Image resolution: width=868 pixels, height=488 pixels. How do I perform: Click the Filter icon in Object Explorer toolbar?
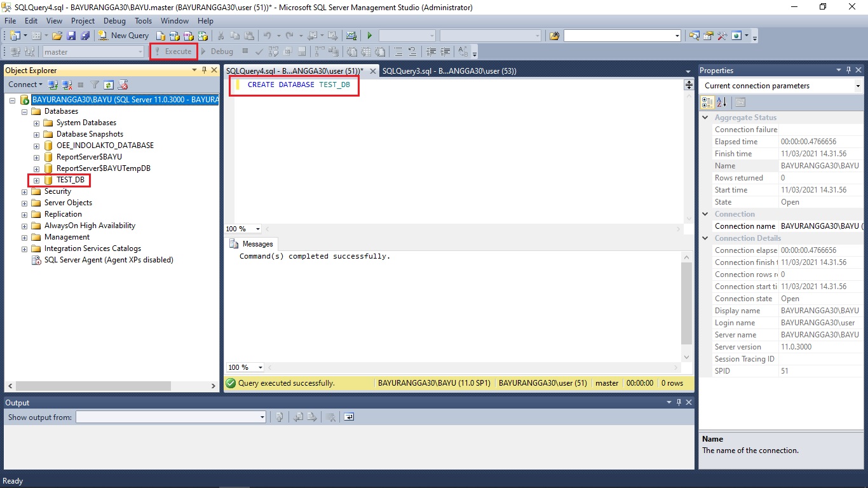93,84
